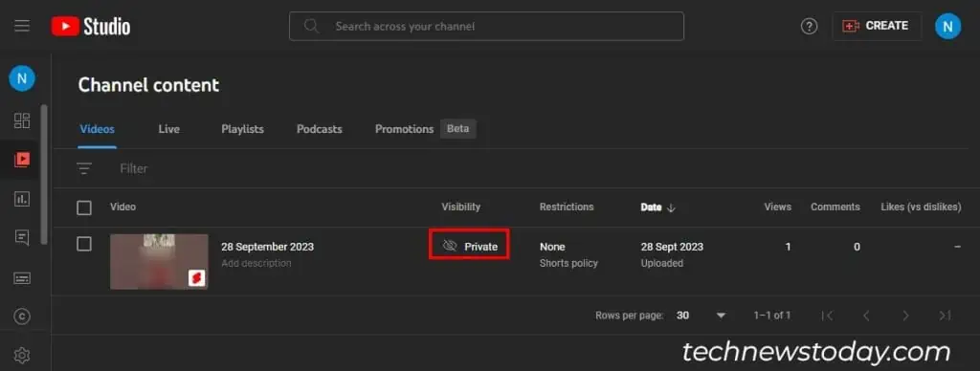Focus the Search across your channel box

(x=486, y=26)
